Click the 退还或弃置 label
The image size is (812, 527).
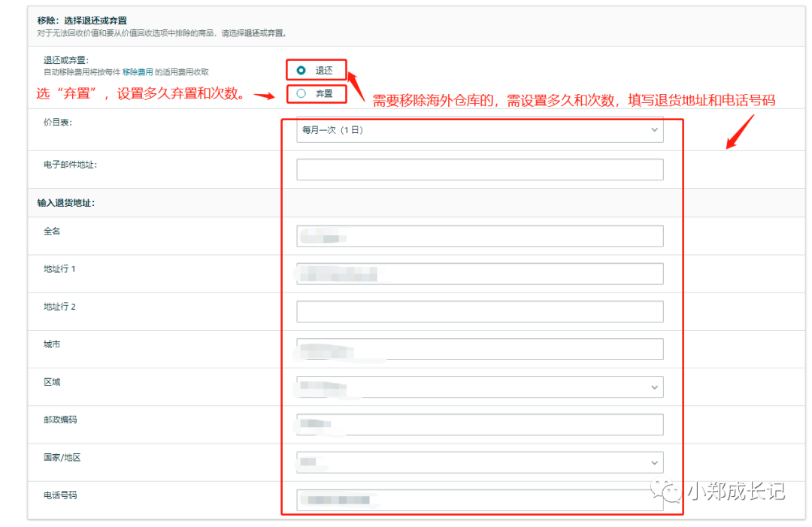point(65,61)
